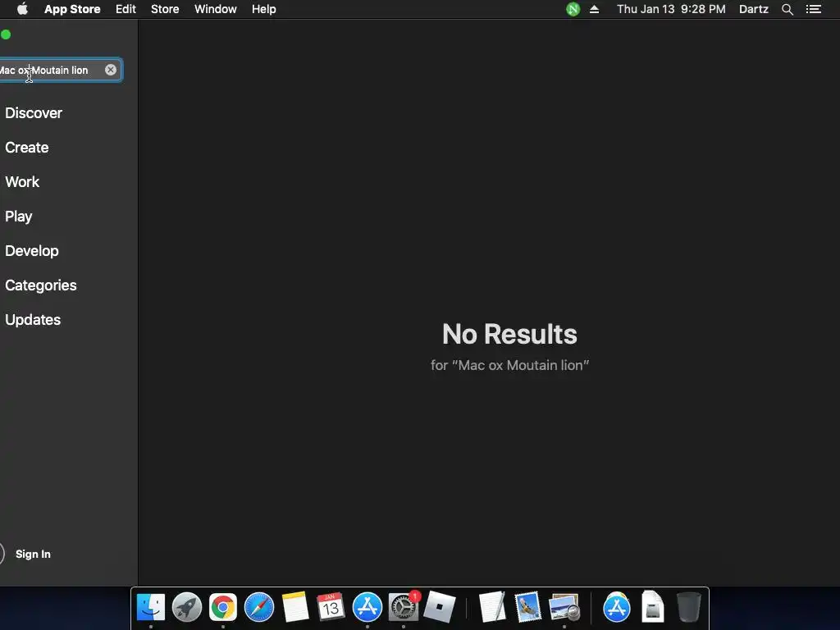The image size is (840, 630).
Task: Show the Updates section
Action: tap(33, 320)
